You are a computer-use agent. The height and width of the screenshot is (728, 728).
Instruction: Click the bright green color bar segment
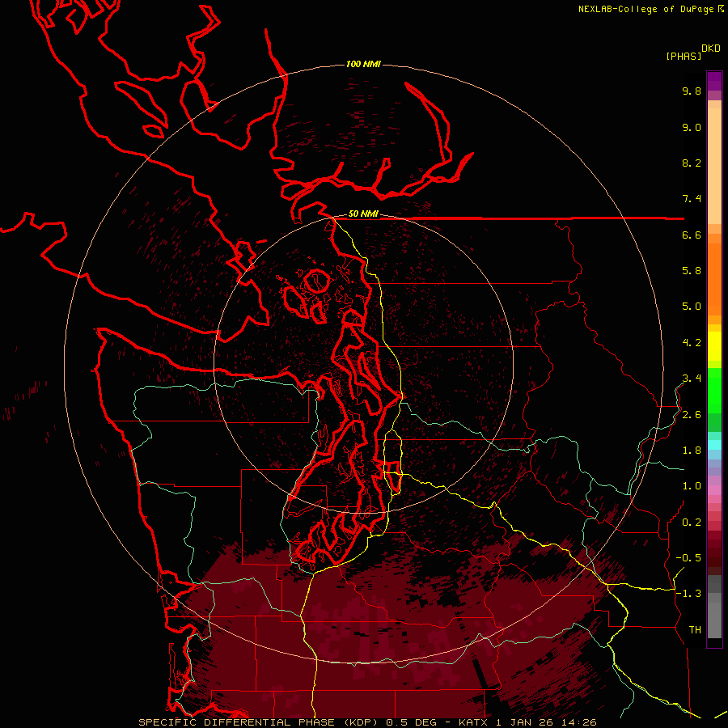(714, 391)
